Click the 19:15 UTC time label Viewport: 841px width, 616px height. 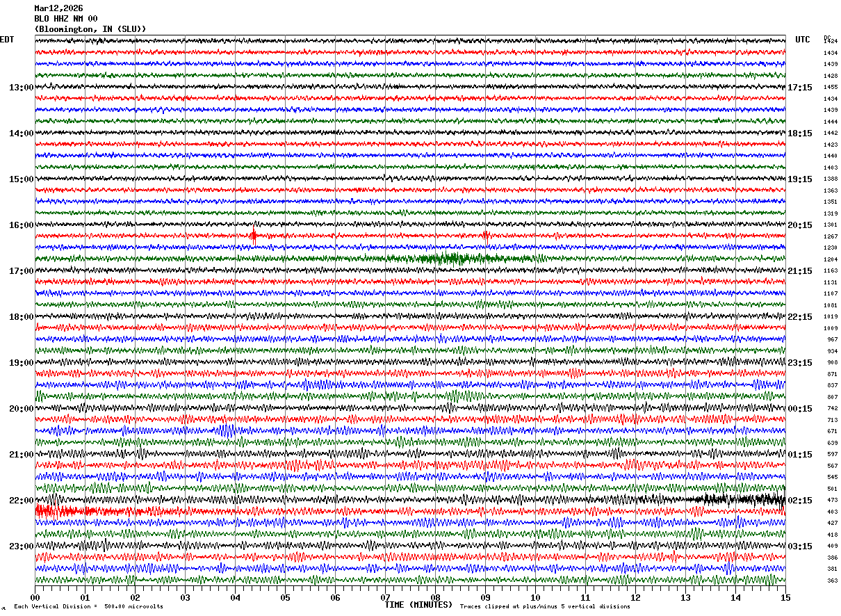(x=800, y=179)
